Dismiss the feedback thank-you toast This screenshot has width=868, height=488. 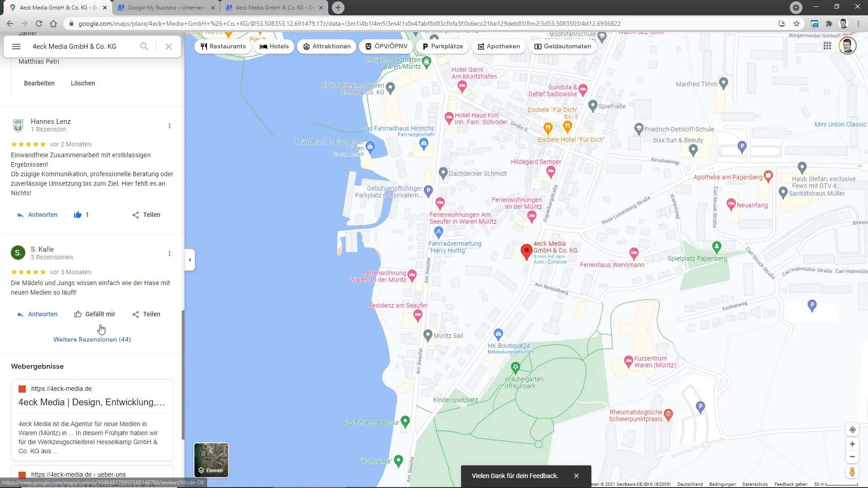(x=576, y=476)
